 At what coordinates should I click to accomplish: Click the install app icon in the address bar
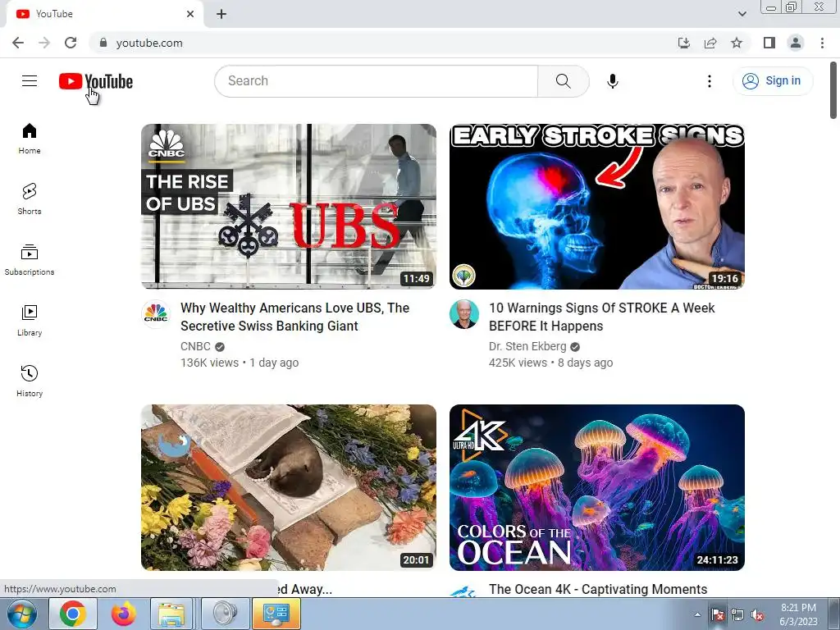(x=684, y=43)
